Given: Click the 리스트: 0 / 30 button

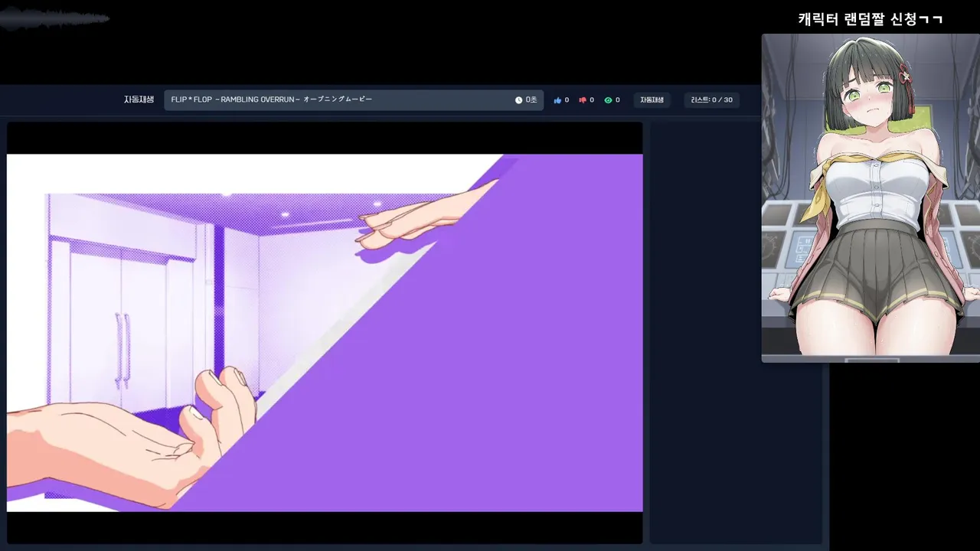Looking at the screenshot, I should tap(711, 100).
